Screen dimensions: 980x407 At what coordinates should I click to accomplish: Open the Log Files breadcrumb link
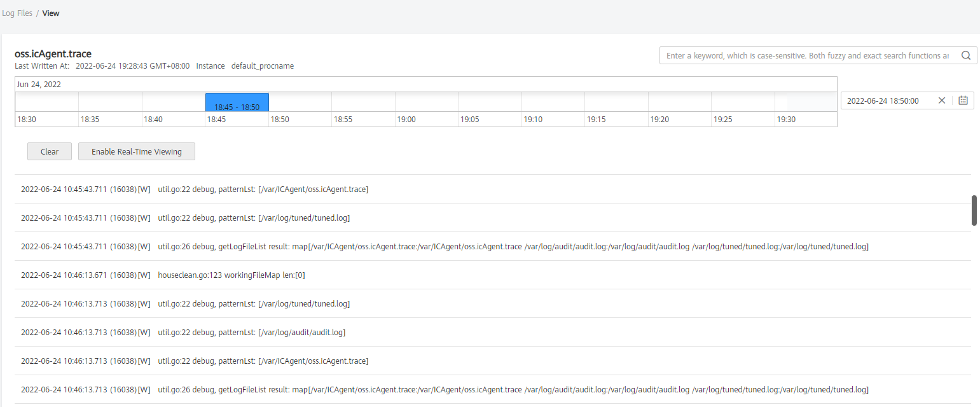17,13
